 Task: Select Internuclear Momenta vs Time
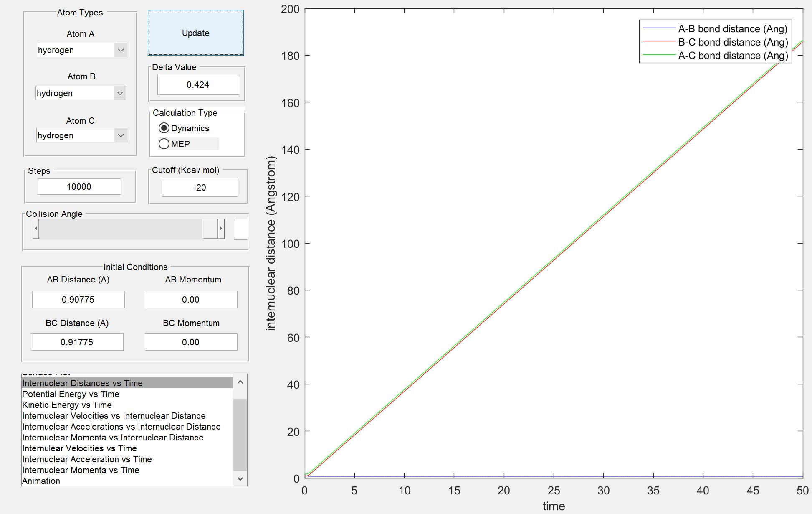pyautogui.click(x=81, y=470)
